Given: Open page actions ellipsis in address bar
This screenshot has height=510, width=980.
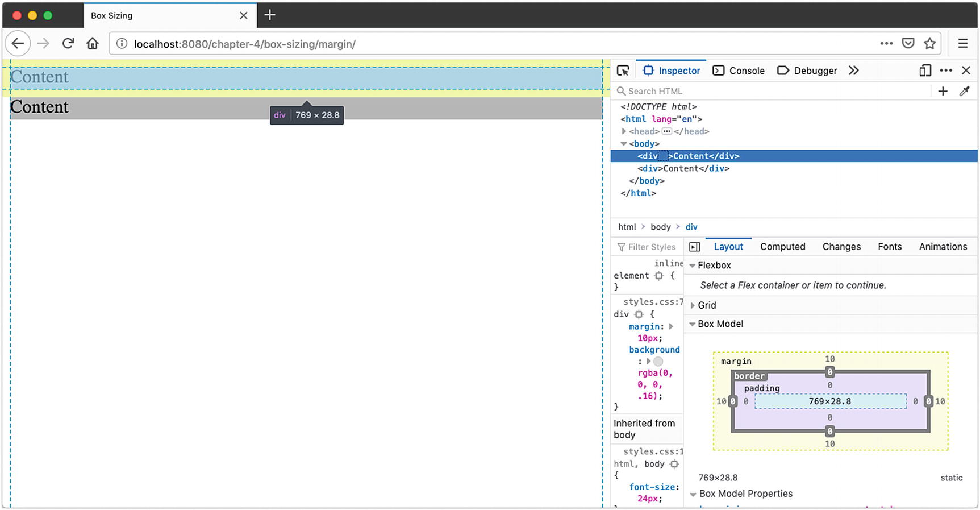Looking at the screenshot, I should click(886, 44).
